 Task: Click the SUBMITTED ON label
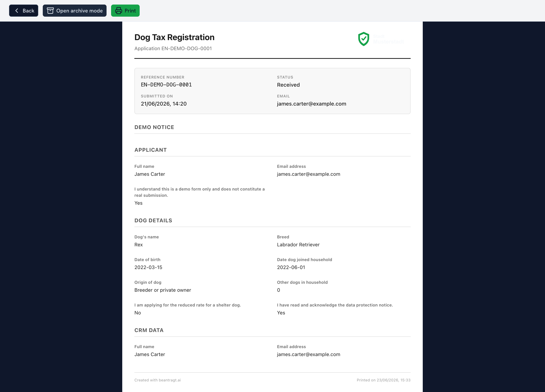157,96
